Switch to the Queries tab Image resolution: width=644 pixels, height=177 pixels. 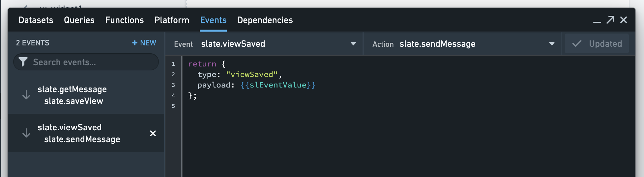pos(79,20)
